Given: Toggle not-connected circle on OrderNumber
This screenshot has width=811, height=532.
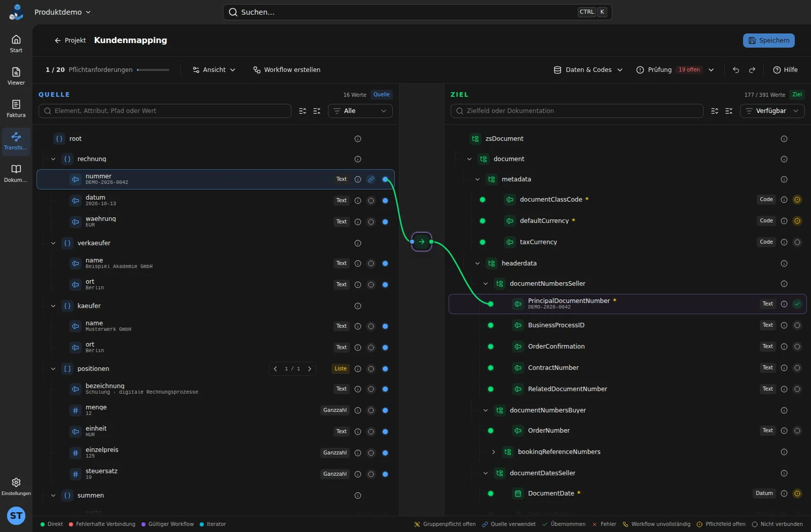Looking at the screenshot, I should pyautogui.click(x=797, y=431).
